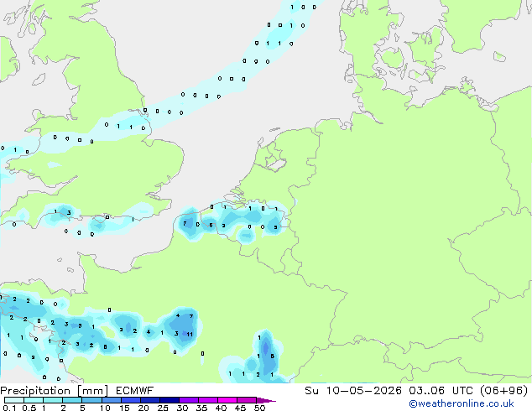Pick the 15–20 mm legend swatch
The image size is (532, 411).
(130, 400)
